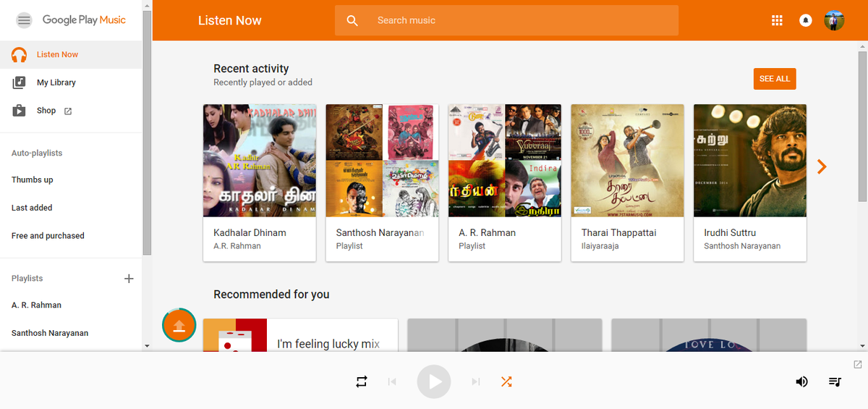This screenshot has width=868, height=409.
Task: Toggle shuffle mode
Action: click(507, 381)
